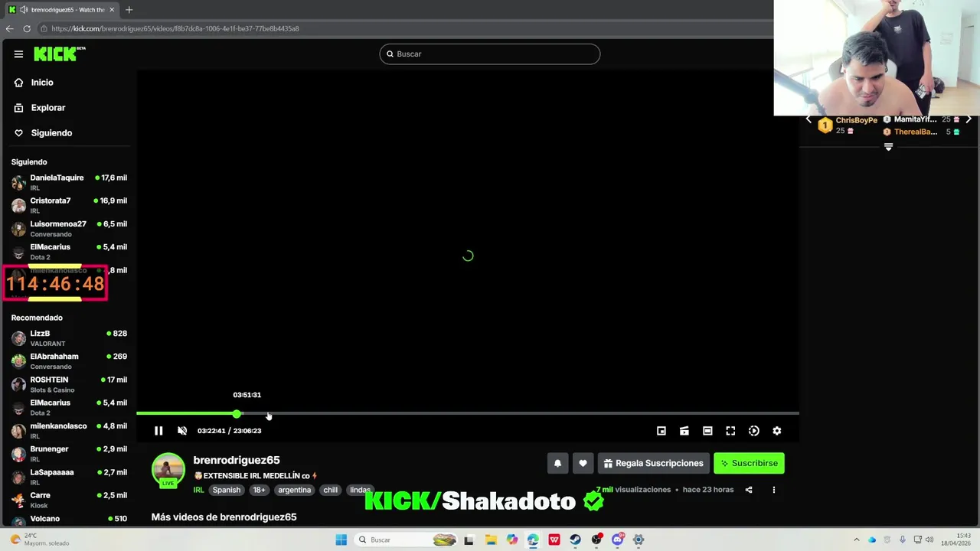
Task: Click the taskbar Buscar search box
Action: [407, 540]
